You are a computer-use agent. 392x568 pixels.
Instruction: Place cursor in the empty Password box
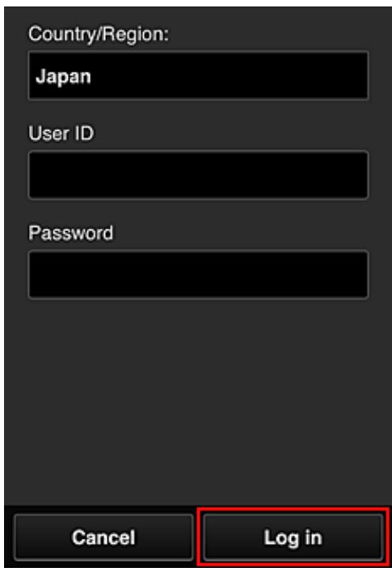click(x=199, y=274)
